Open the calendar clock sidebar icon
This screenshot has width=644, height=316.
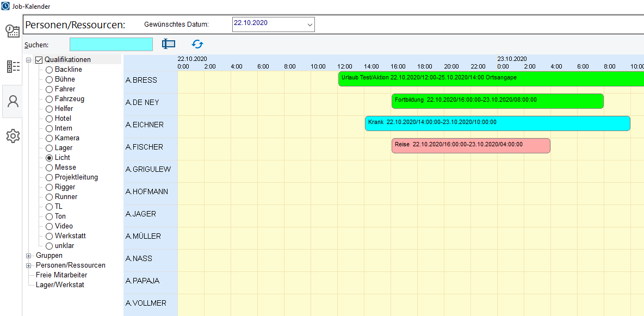click(13, 32)
